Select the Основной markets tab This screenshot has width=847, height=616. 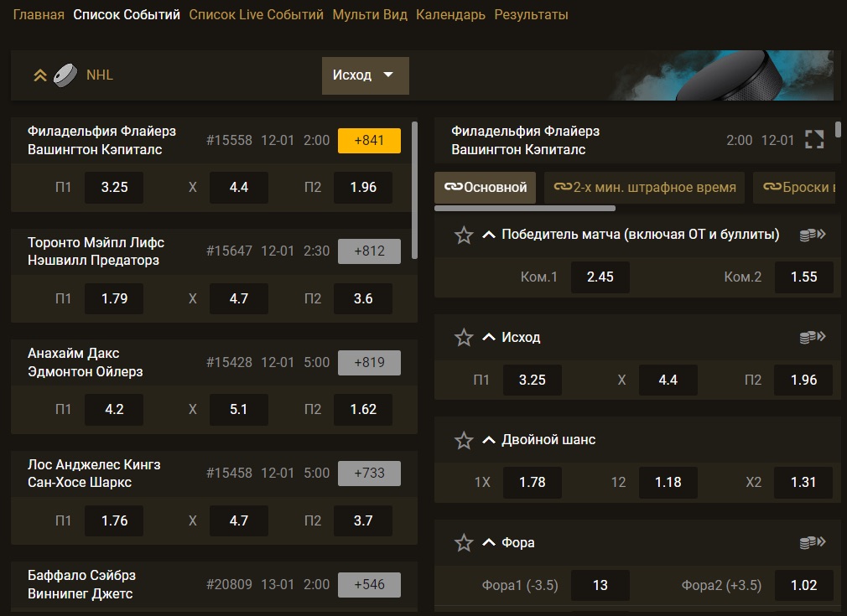(485, 188)
